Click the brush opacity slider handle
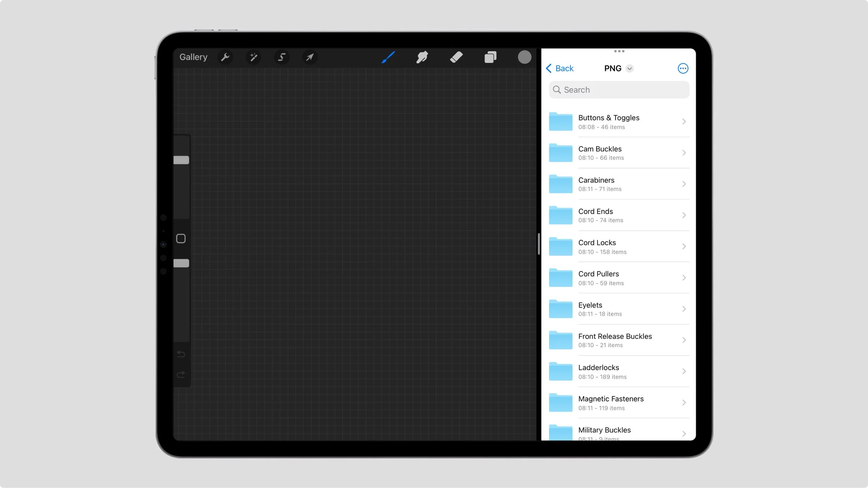The width and height of the screenshot is (868, 488). [181, 263]
